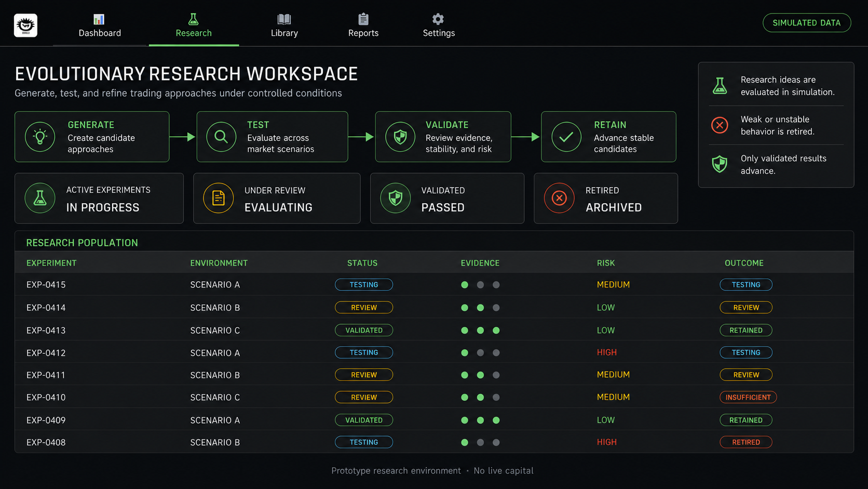Open the Settings tab
The width and height of the screenshot is (868, 489).
point(439,25)
